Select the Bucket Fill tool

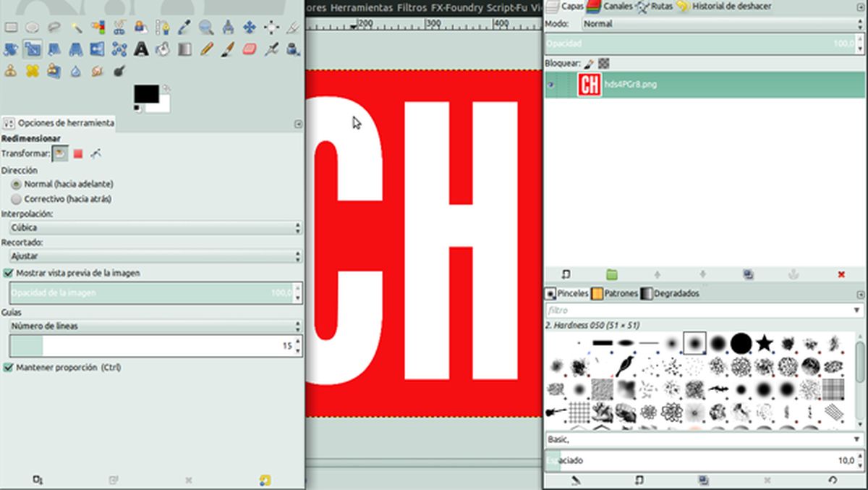(162, 48)
